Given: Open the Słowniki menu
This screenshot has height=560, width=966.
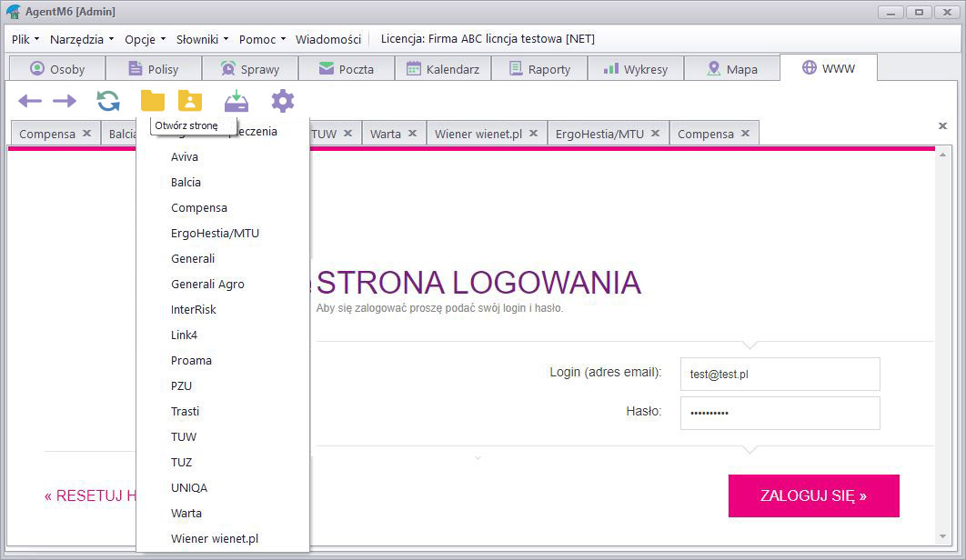Looking at the screenshot, I should tap(203, 39).
